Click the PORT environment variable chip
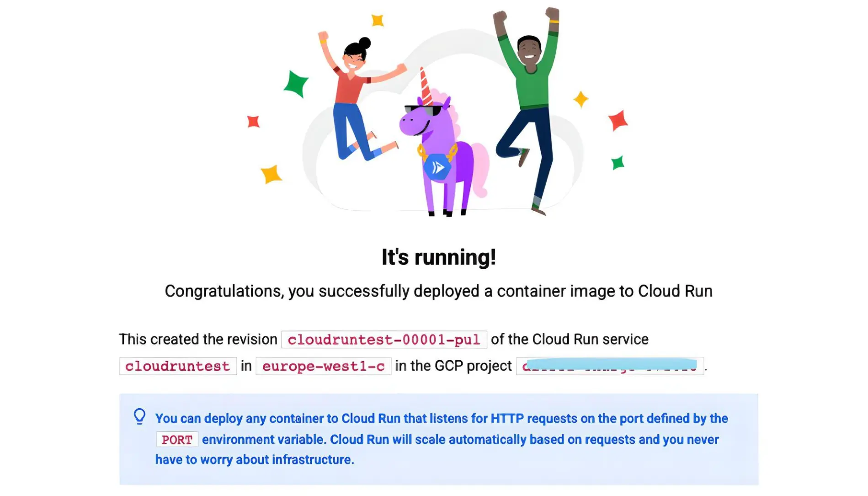This screenshot has height=496, width=868. (x=177, y=440)
